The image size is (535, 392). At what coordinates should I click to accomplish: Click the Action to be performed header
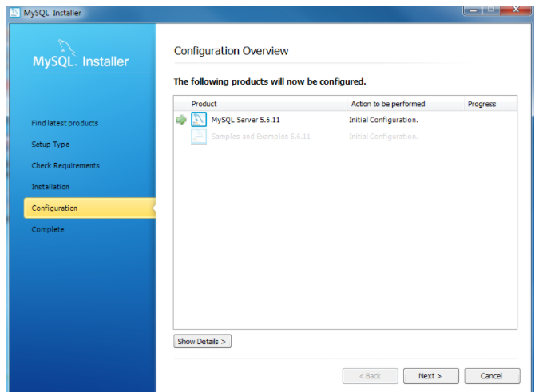coord(406,104)
